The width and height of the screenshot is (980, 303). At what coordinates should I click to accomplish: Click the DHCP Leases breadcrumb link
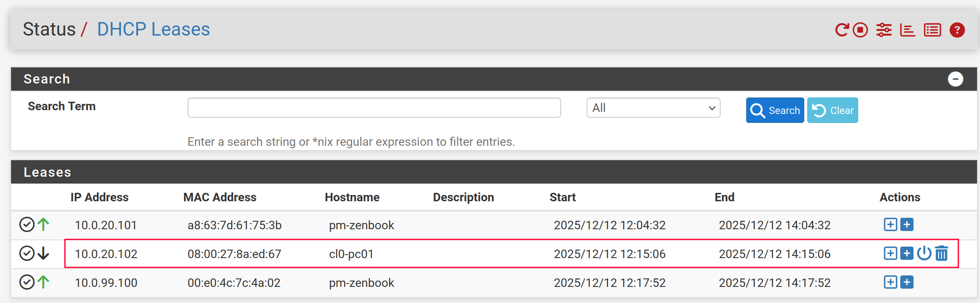point(153,29)
